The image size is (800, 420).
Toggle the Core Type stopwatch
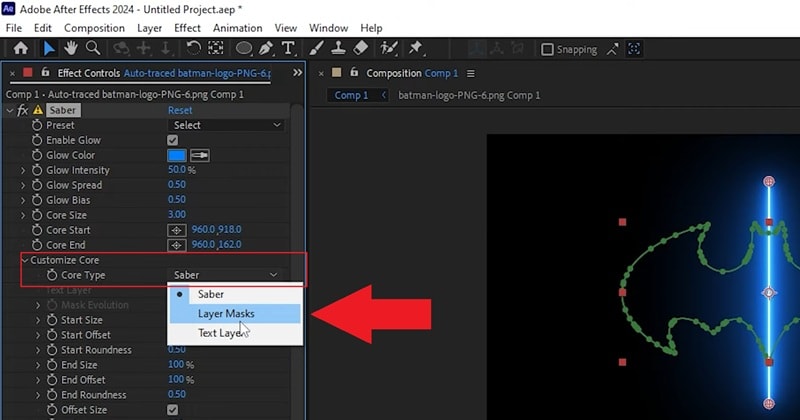click(x=52, y=275)
